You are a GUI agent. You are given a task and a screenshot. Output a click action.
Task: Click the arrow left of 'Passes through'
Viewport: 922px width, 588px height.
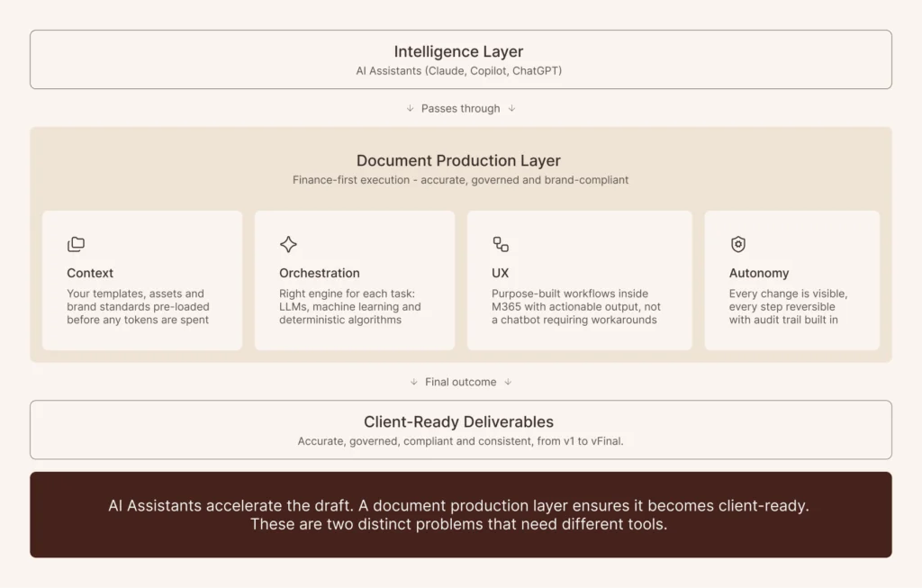point(410,108)
